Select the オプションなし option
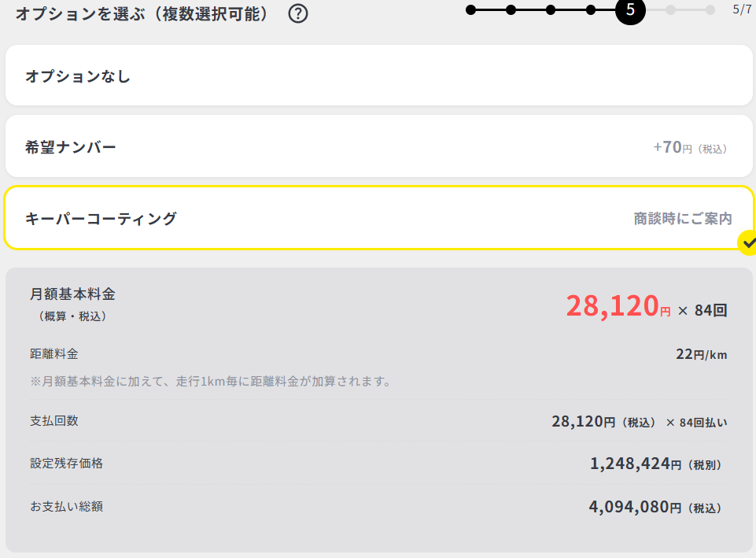Image resolution: width=756 pixels, height=558 pixels. click(x=378, y=76)
